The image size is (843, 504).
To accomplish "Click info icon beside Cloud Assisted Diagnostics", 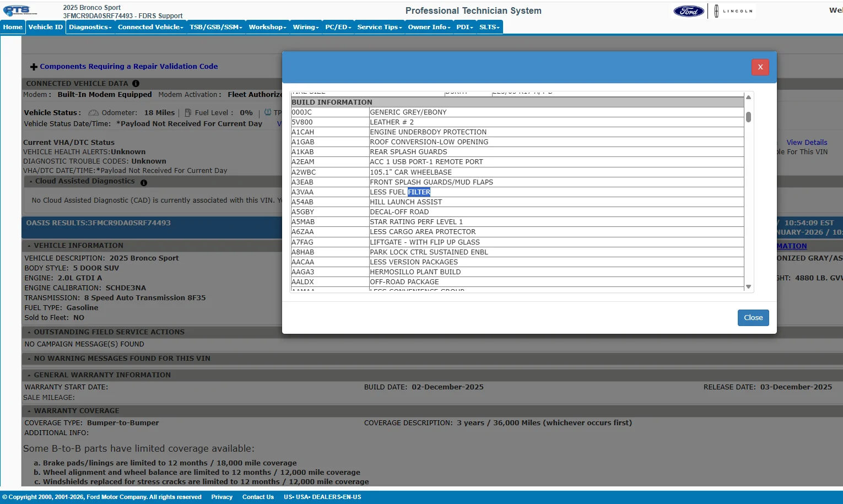I will [144, 183].
